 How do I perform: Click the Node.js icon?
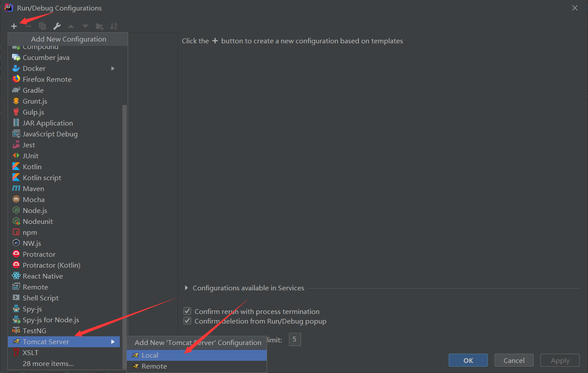(16, 210)
